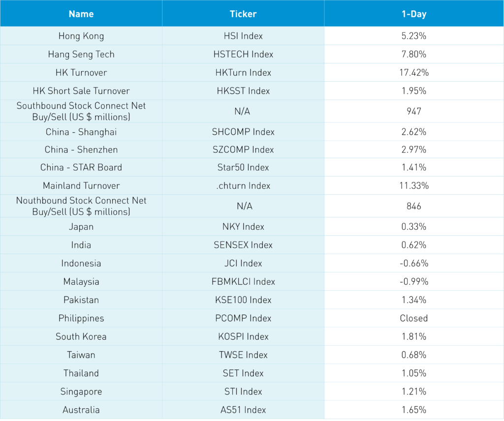Click the Northbound Stock Connect value 846
Image resolution: width=504 pixels, height=421 pixels.
click(x=414, y=206)
